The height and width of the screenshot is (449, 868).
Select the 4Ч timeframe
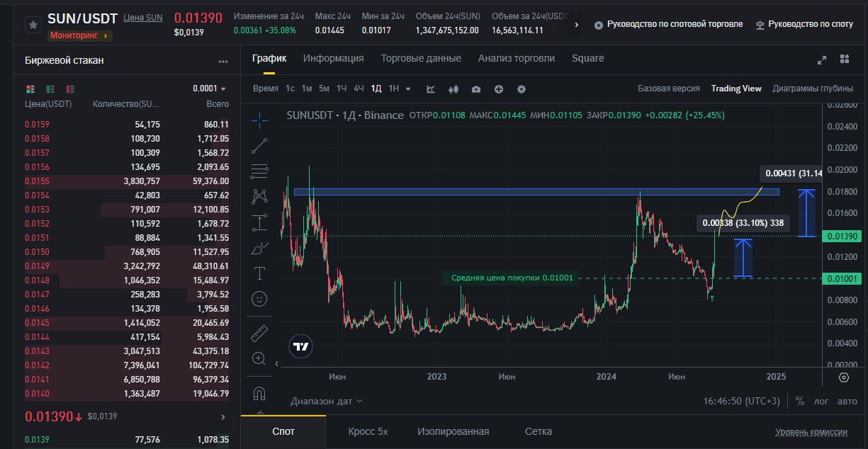pos(359,89)
